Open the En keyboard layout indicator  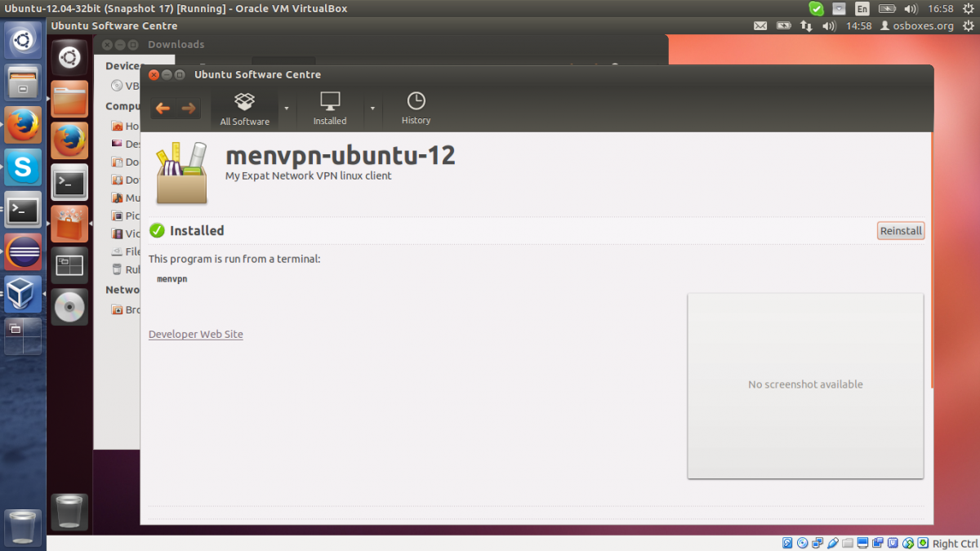point(862,9)
